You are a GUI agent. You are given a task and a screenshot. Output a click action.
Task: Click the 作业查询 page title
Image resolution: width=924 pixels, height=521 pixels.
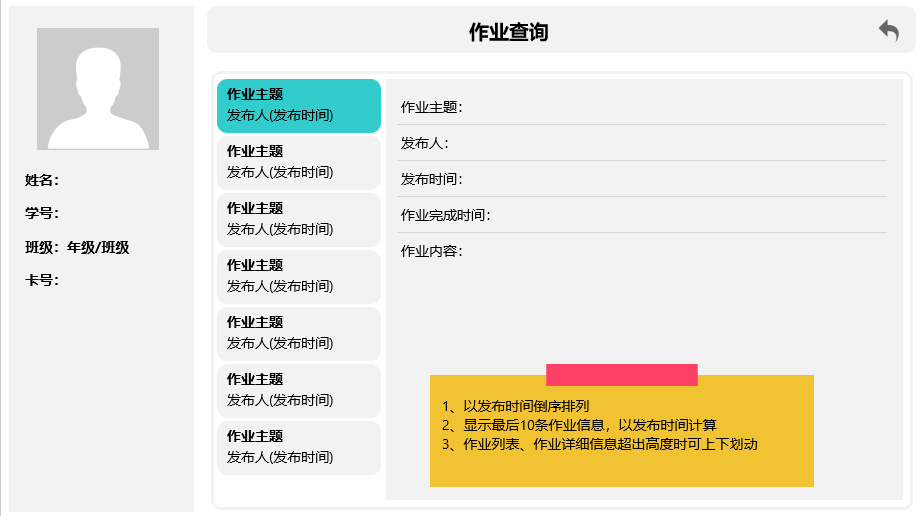[508, 32]
